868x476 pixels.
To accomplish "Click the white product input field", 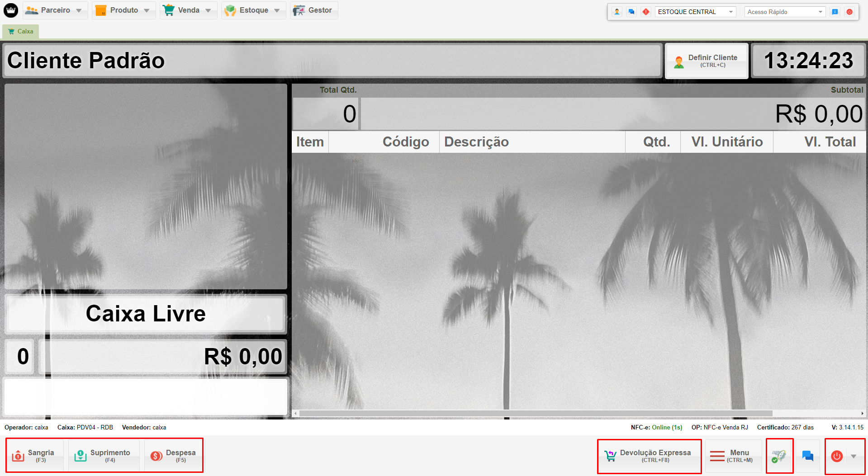I will click(x=145, y=396).
